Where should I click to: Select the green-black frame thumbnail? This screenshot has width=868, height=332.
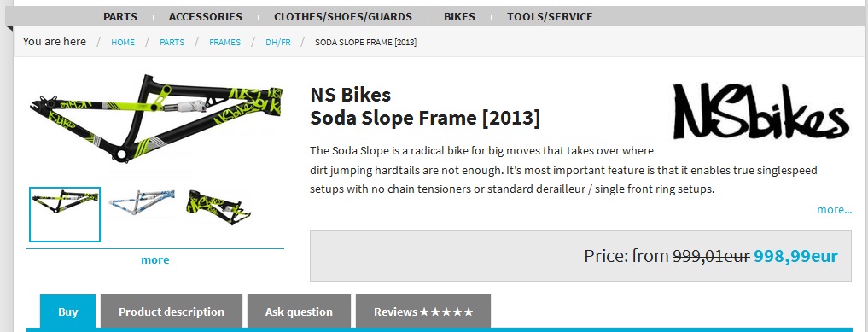click(65, 215)
